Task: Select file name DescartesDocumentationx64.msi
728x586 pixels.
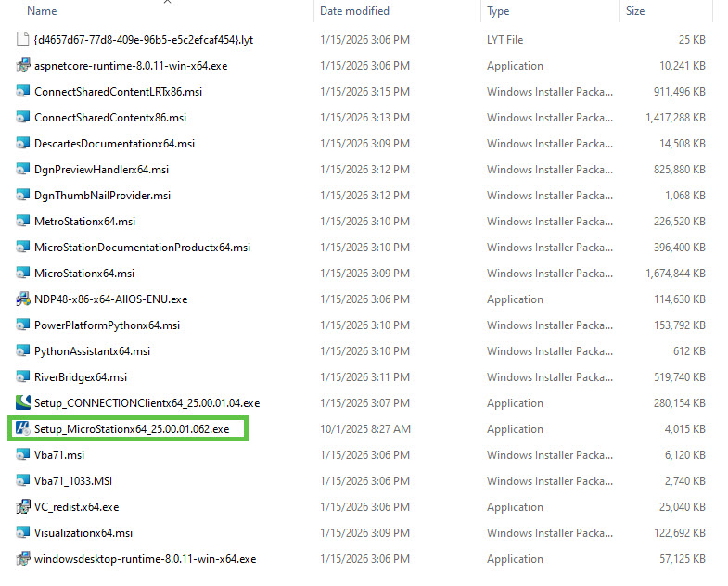Action: tap(115, 144)
